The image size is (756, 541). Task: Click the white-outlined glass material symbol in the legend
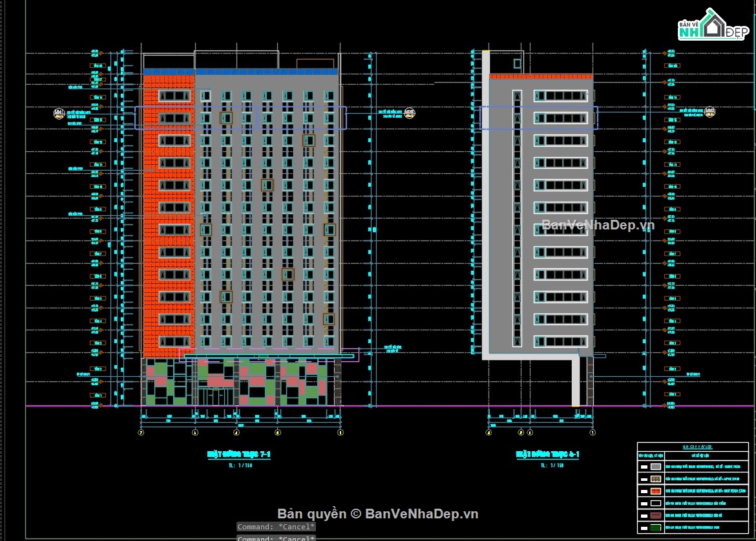[656, 503]
